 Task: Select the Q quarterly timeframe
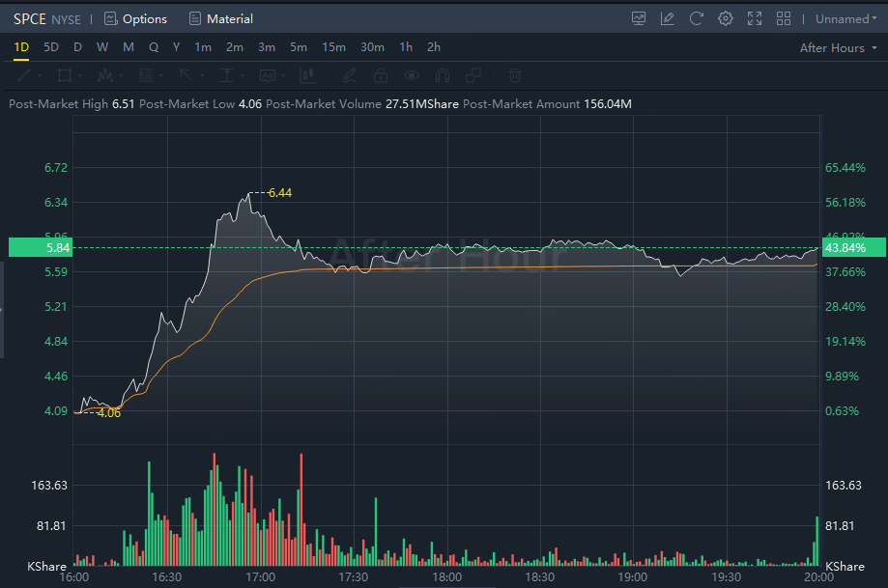154,47
